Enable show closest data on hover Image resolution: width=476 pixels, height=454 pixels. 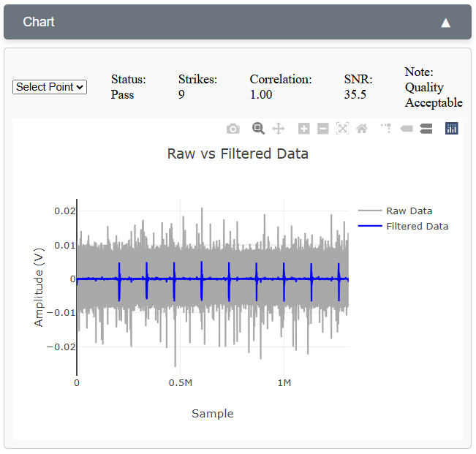(407, 129)
